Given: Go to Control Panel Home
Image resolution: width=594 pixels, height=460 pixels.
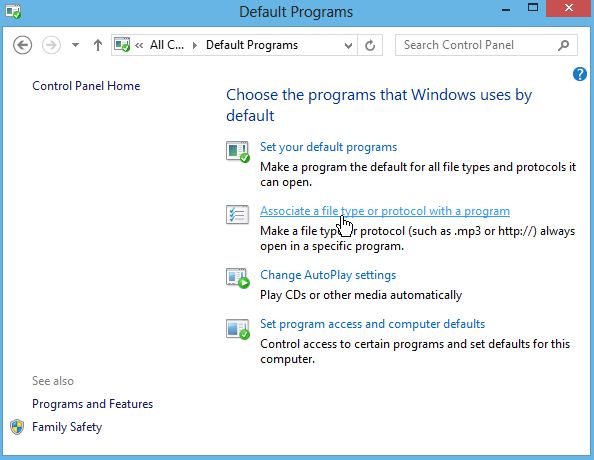Looking at the screenshot, I should click(86, 86).
